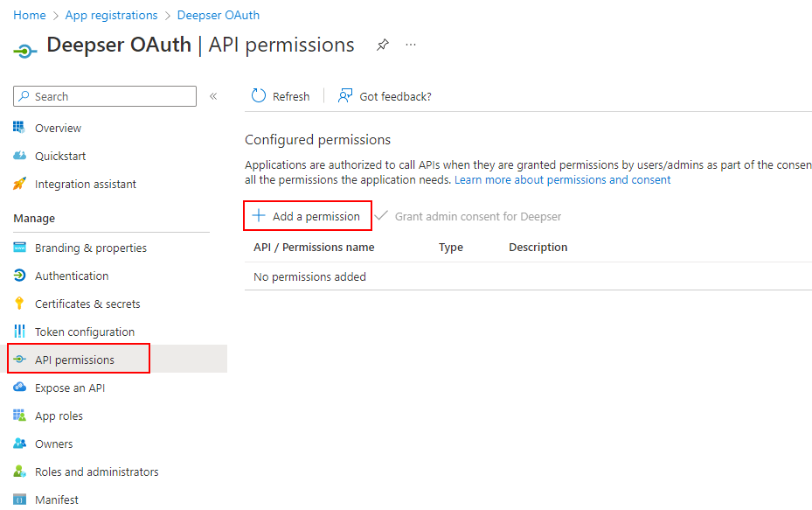Click the search magnifier icon
This screenshot has height=510, width=812.
click(24, 96)
